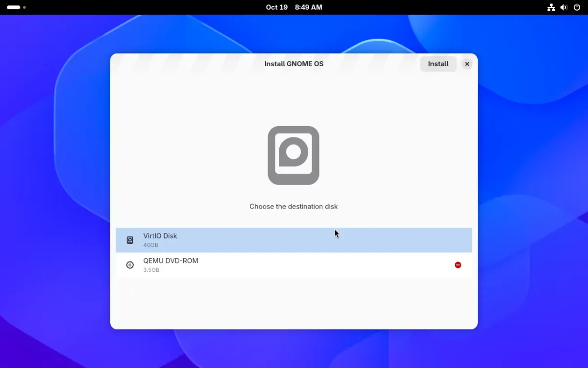Click the large disk illustration icon
The image size is (588, 368).
pyautogui.click(x=294, y=156)
